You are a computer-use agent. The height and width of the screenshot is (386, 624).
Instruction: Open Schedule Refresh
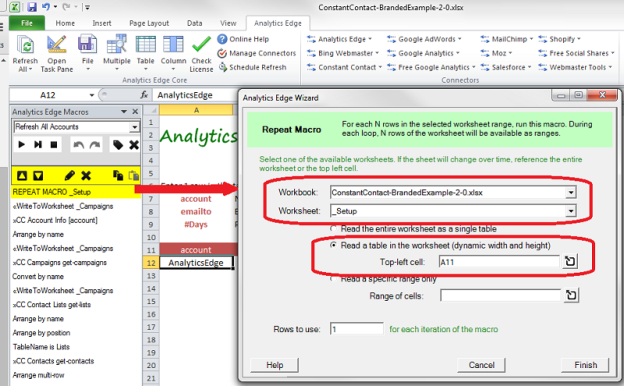[x=252, y=67]
